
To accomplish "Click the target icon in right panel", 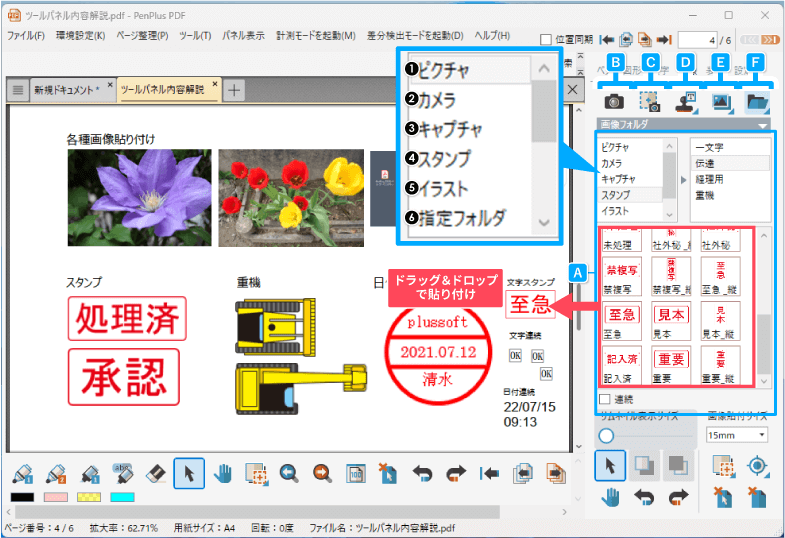I will (x=758, y=465).
